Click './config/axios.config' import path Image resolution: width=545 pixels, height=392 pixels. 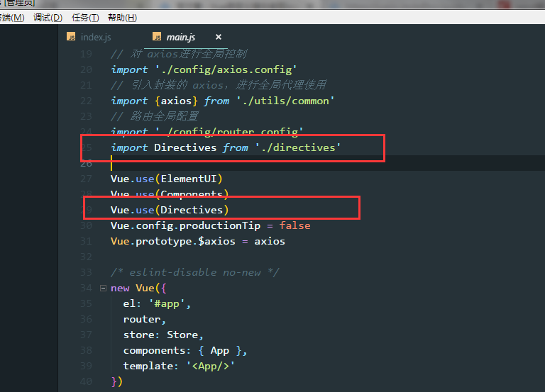(x=226, y=69)
